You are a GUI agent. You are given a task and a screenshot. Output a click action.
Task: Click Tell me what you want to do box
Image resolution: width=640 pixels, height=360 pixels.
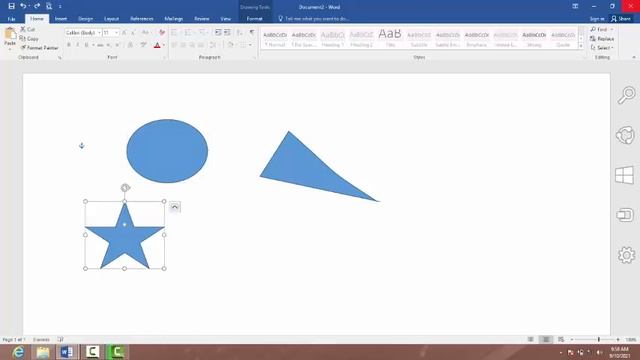pyautogui.click(x=313, y=19)
